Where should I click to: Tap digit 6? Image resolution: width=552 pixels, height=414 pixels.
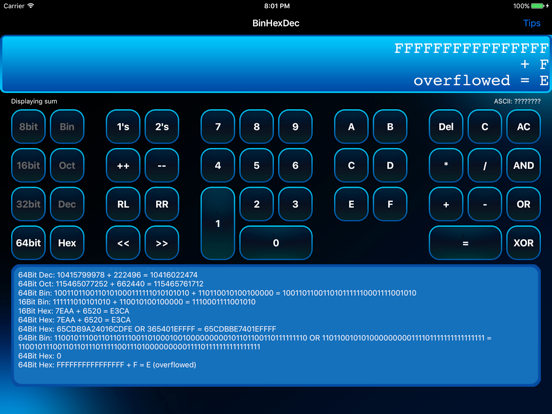(x=295, y=165)
